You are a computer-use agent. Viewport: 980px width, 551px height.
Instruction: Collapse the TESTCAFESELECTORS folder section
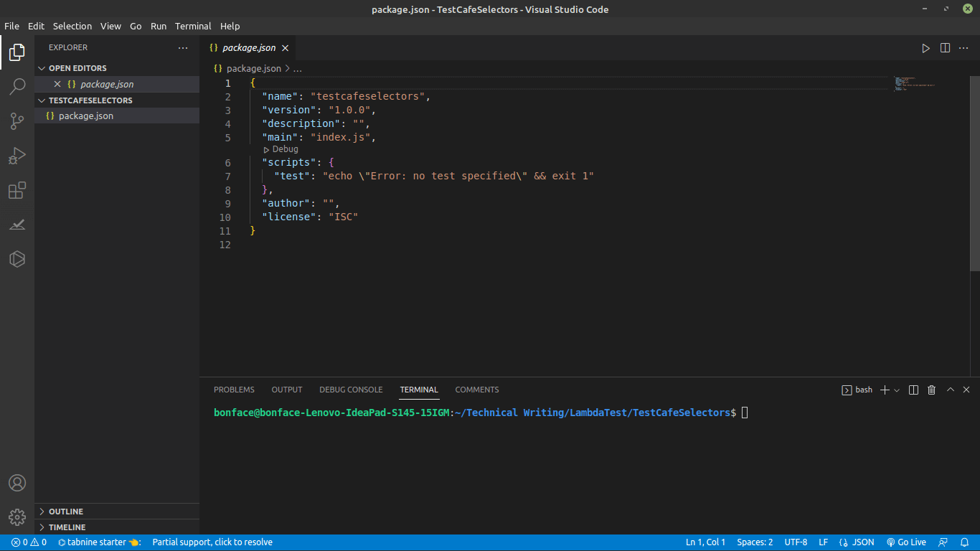coord(42,100)
